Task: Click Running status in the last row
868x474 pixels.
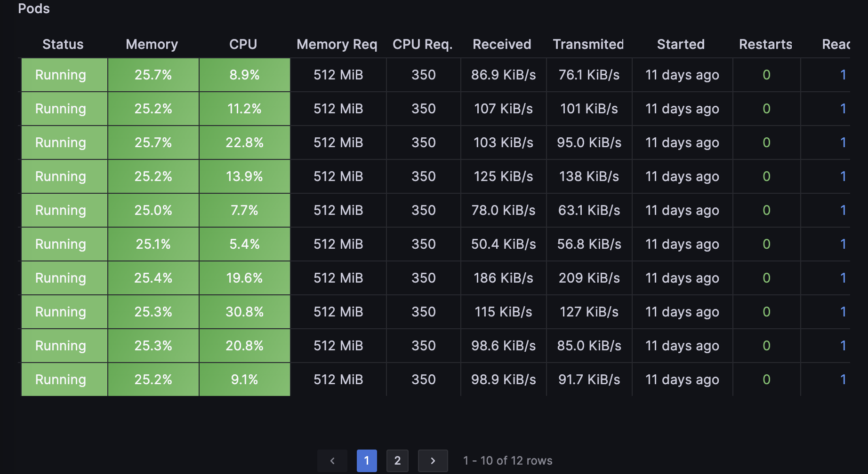Action: [x=61, y=379]
